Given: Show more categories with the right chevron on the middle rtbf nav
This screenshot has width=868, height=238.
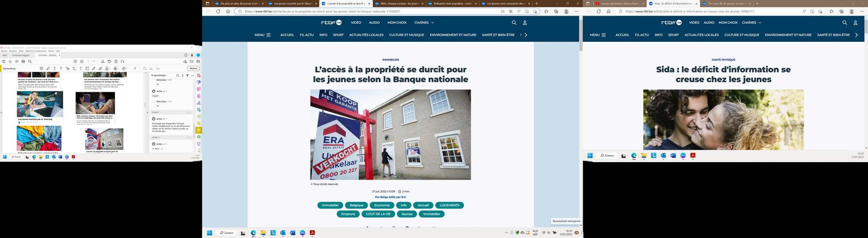Looking at the screenshot, I should coord(526,35).
